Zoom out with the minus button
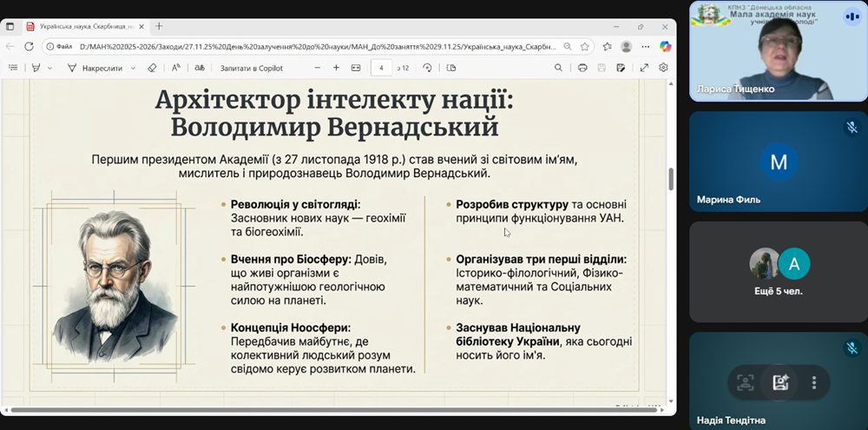 (317, 68)
